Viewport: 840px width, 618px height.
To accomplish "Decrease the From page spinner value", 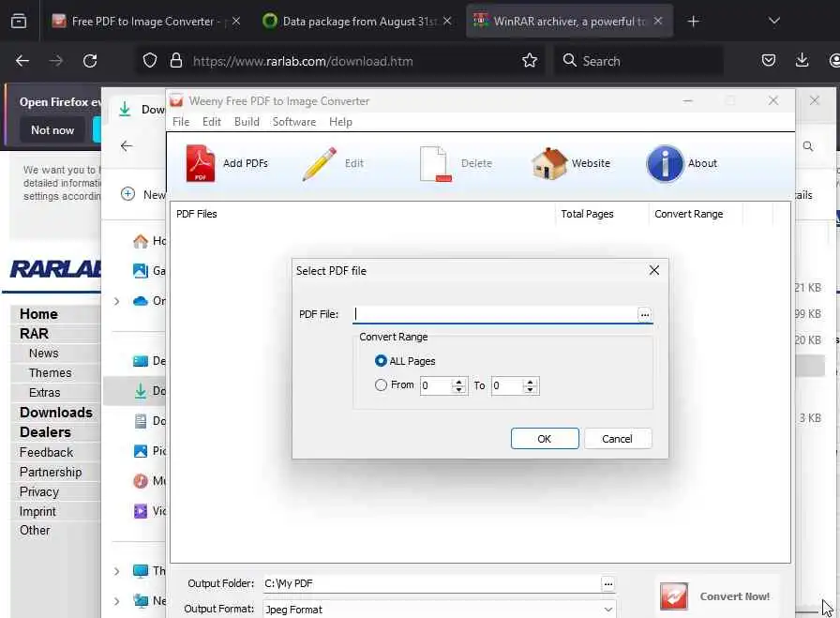I will 459,389.
